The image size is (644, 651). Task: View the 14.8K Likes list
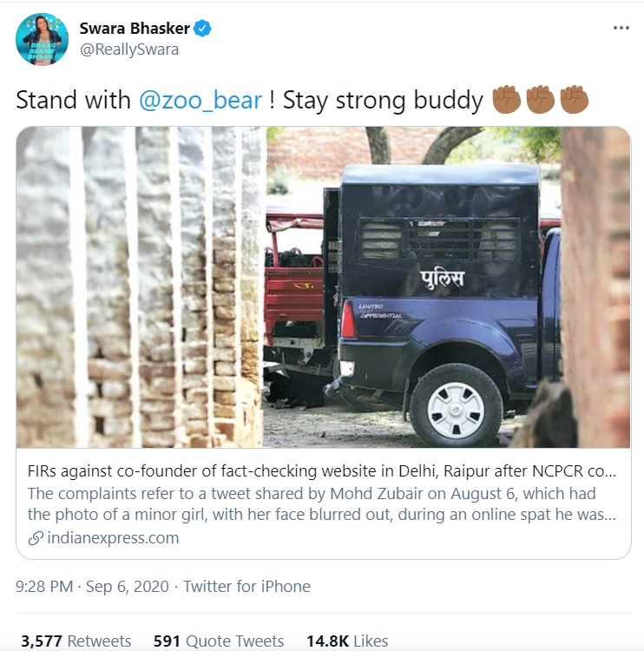[x=347, y=641]
